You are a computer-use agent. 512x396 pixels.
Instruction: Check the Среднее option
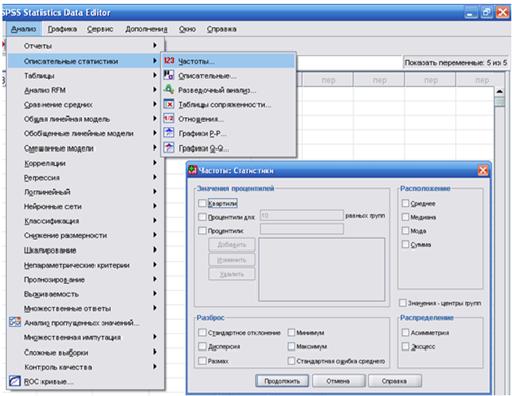[x=405, y=203]
